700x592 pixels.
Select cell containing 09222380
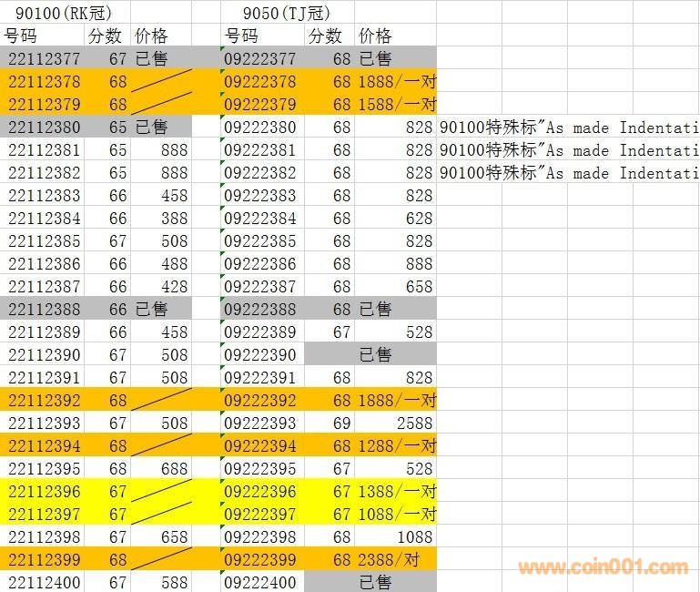click(260, 128)
